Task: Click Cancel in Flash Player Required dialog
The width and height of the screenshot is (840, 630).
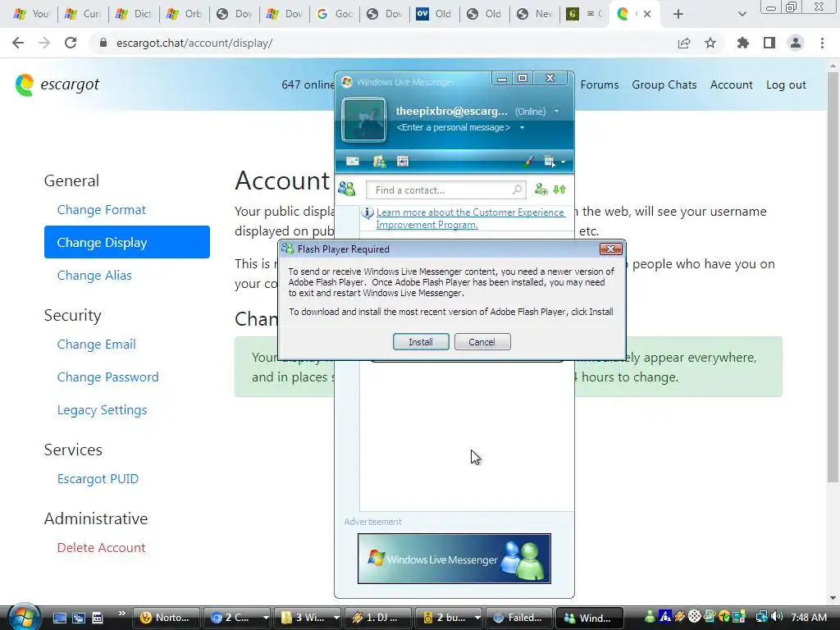Action: click(x=482, y=342)
